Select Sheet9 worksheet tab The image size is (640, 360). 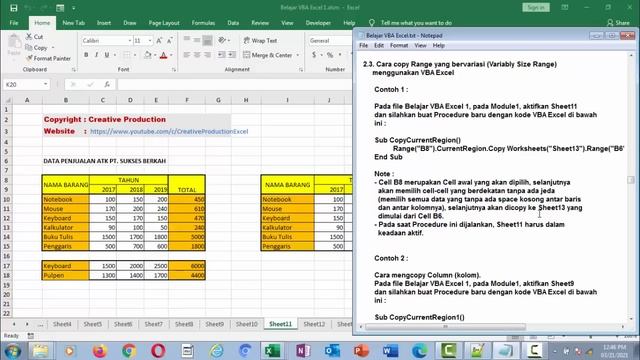[x=214, y=324]
